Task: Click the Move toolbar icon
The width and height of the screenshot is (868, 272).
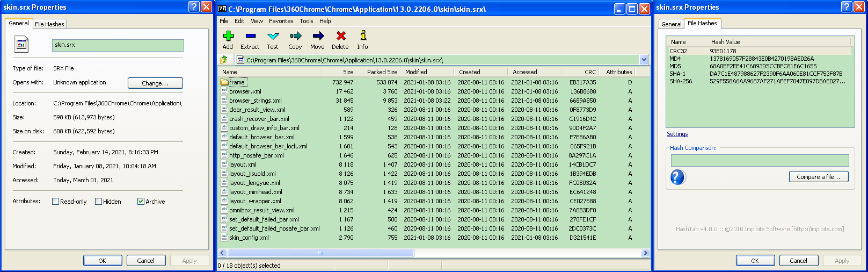Action: [318, 36]
